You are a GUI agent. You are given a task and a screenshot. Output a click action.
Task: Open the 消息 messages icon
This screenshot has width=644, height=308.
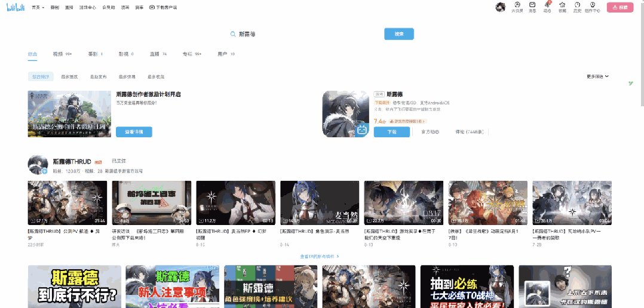tap(532, 7)
